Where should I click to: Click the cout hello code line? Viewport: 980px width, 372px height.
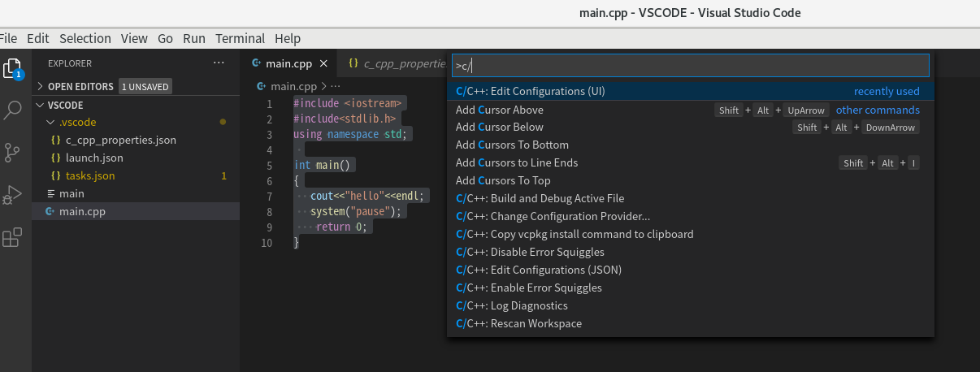[367, 196]
